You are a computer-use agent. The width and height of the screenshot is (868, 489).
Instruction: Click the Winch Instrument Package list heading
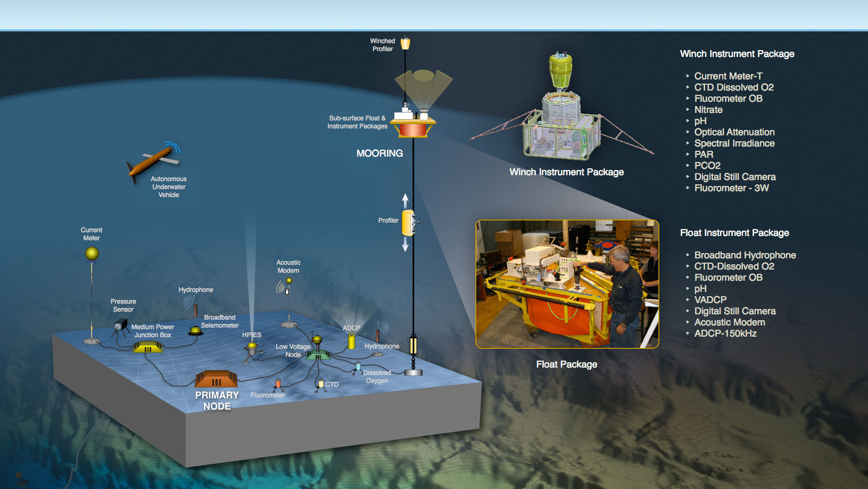pos(737,54)
